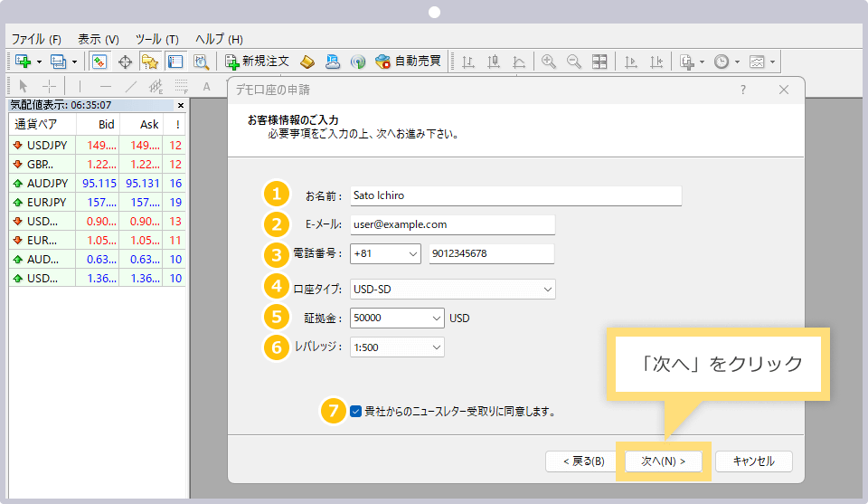Select the horizontal line tool

click(105, 86)
